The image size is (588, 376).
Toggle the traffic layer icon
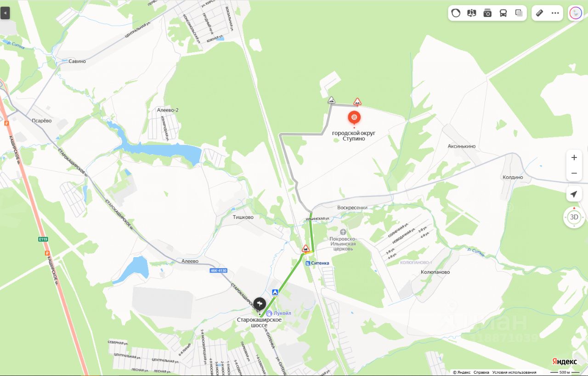pos(456,13)
